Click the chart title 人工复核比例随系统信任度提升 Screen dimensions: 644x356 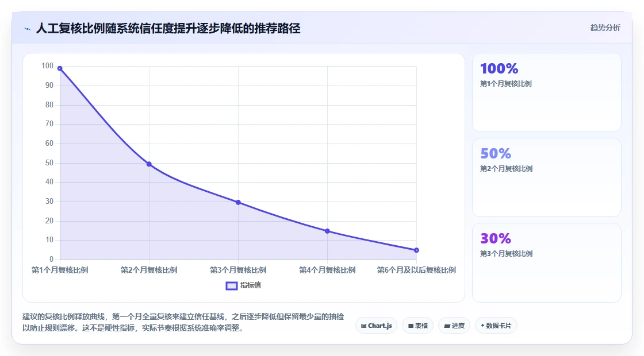click(168, 28)
